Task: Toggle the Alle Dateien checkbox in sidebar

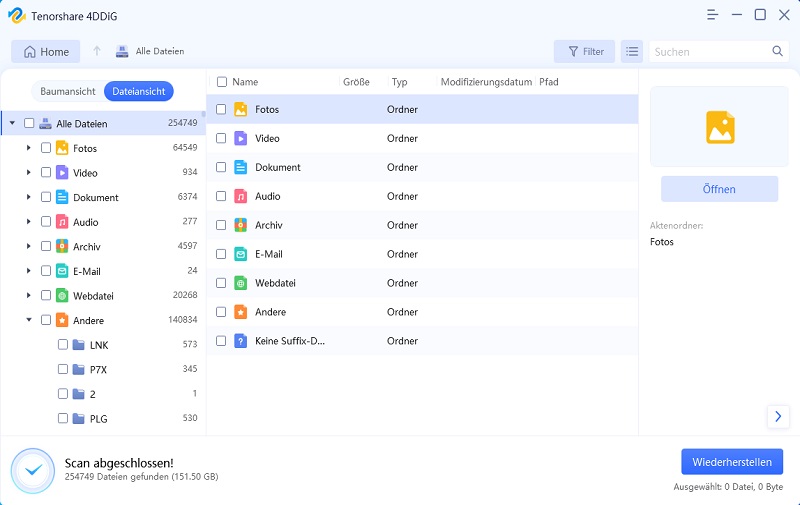Action: point(29,123)
